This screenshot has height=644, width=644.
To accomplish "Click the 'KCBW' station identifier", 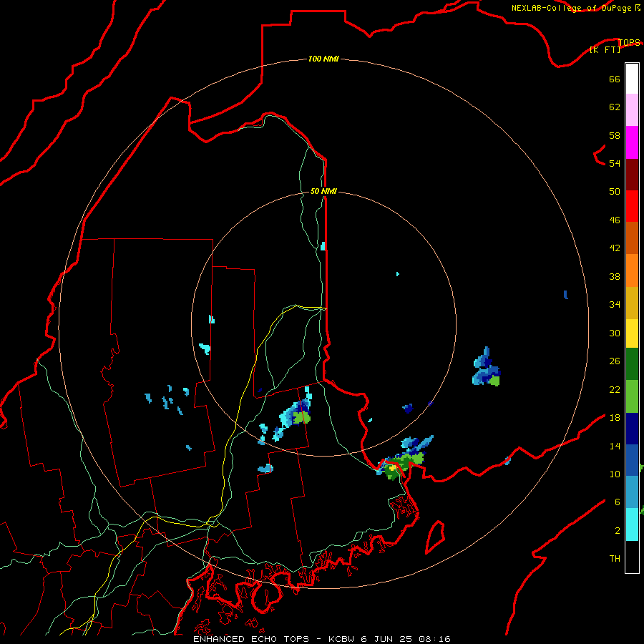I will tap(343, 639).
